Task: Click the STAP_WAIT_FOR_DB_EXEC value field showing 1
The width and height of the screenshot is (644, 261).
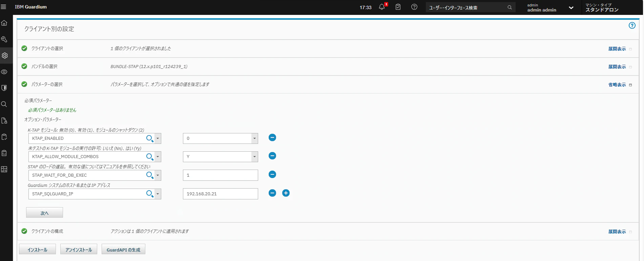Action: click(221, 175)
